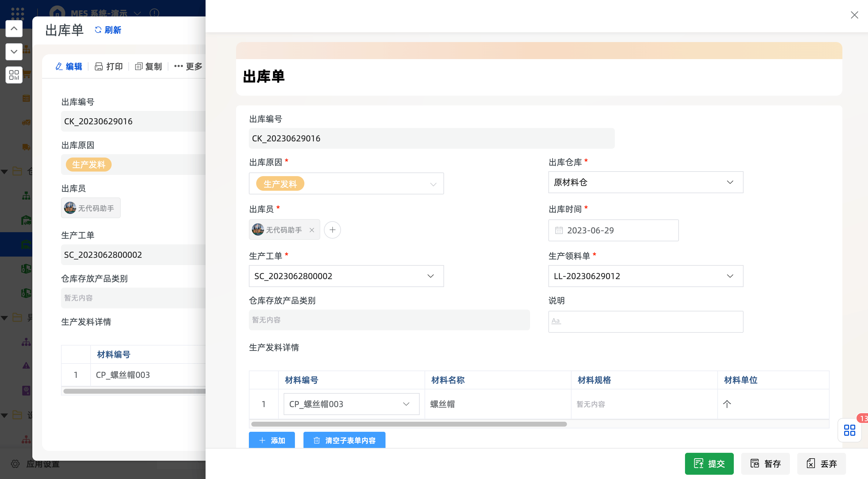Click the subtable horizontal scrollbar
Image resolution: width=868 pixels, height=479 pixels.
coord(409,424)
